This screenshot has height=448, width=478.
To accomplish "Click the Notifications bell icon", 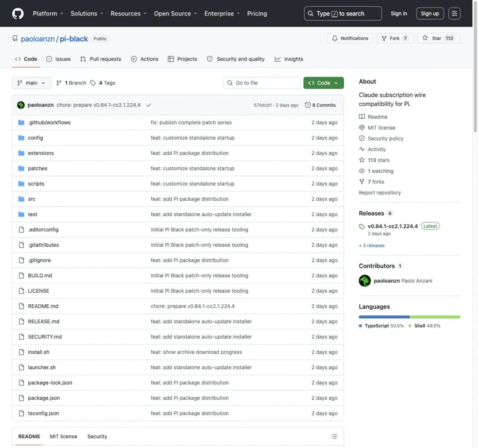I will (335, 38).
